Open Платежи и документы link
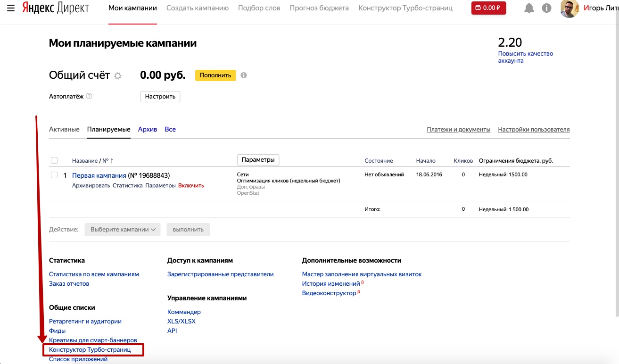 (459, 129)
